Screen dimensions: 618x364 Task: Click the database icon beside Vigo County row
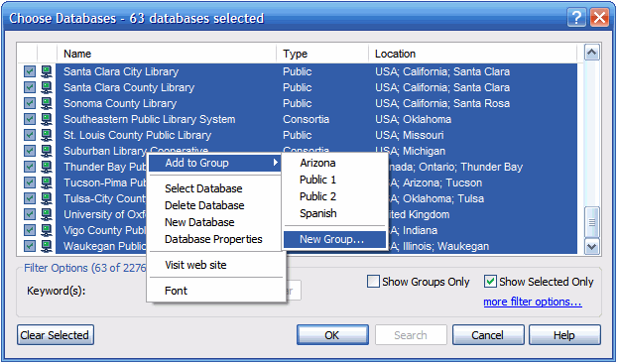click(x=47, y=230)
